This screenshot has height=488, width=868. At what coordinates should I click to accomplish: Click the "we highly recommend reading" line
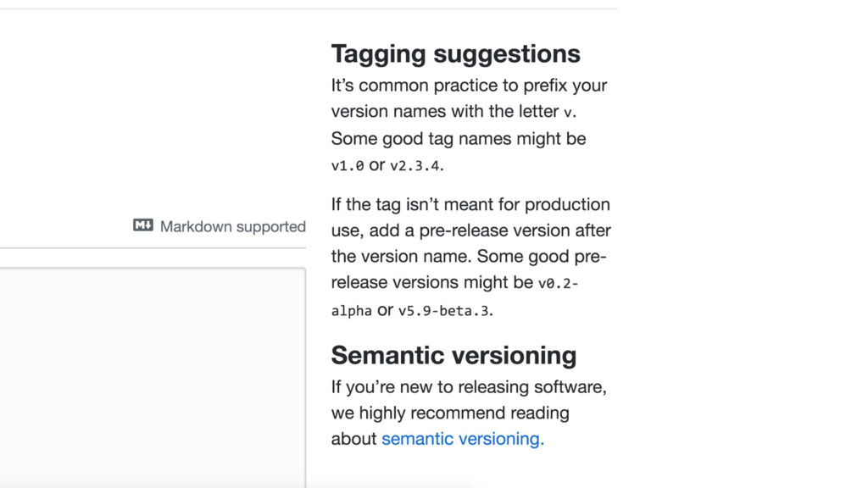(450, 413)
